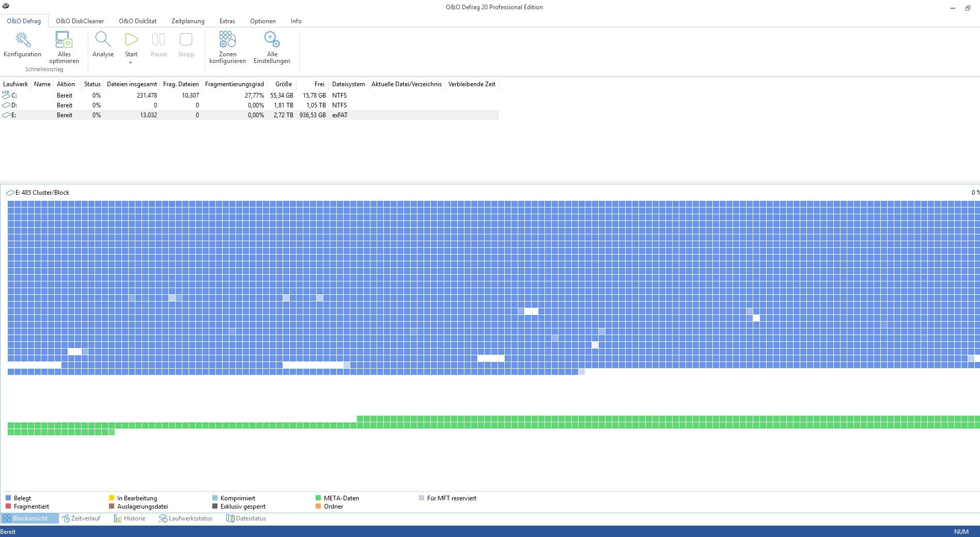Open the Info tab
Viewport: 980px width, 537px height.
(x=296, y=21)
